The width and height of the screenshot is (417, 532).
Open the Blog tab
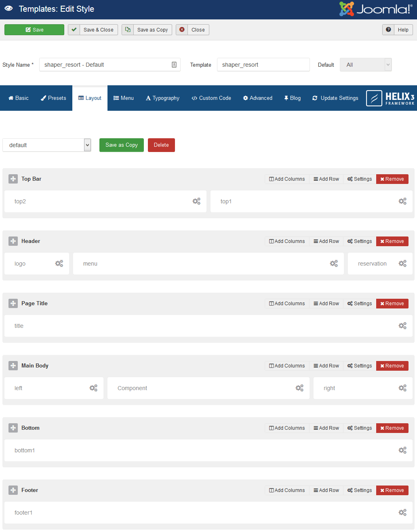[293, 98]
